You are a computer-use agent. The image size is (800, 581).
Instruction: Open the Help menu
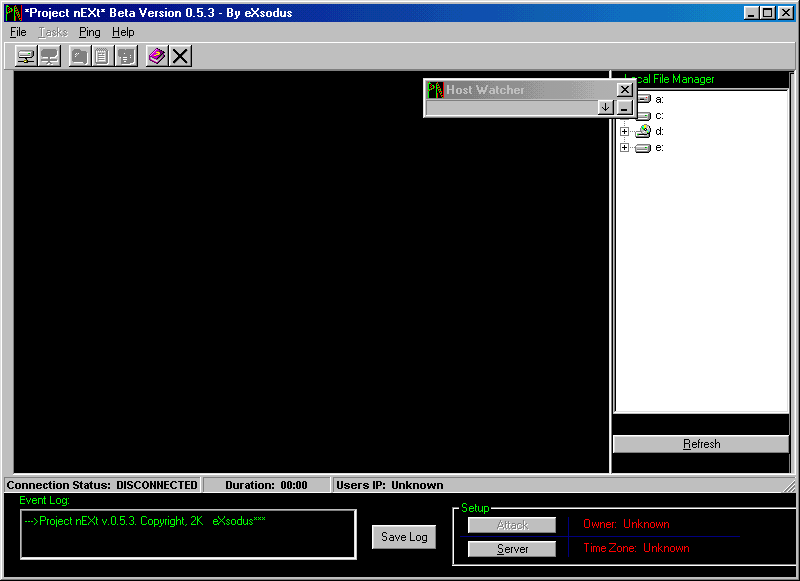tap(123, 32)
